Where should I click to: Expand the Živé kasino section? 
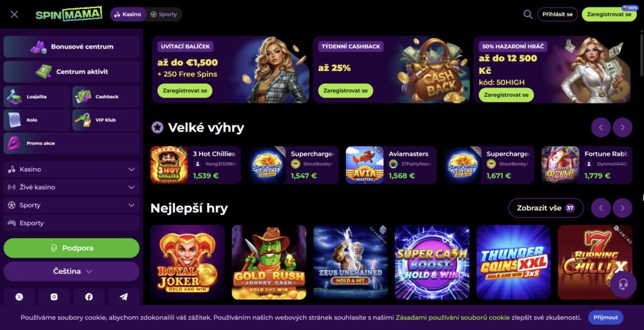tap(72, 187)
